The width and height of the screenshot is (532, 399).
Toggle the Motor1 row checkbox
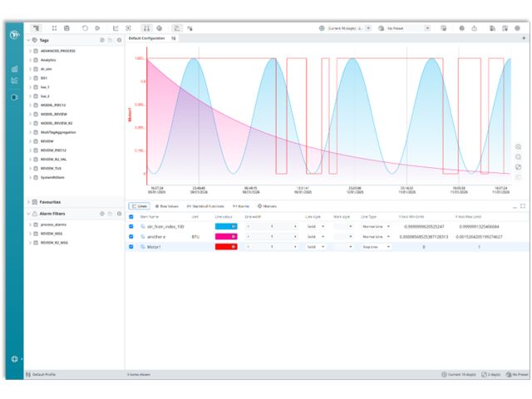(131, 247)
